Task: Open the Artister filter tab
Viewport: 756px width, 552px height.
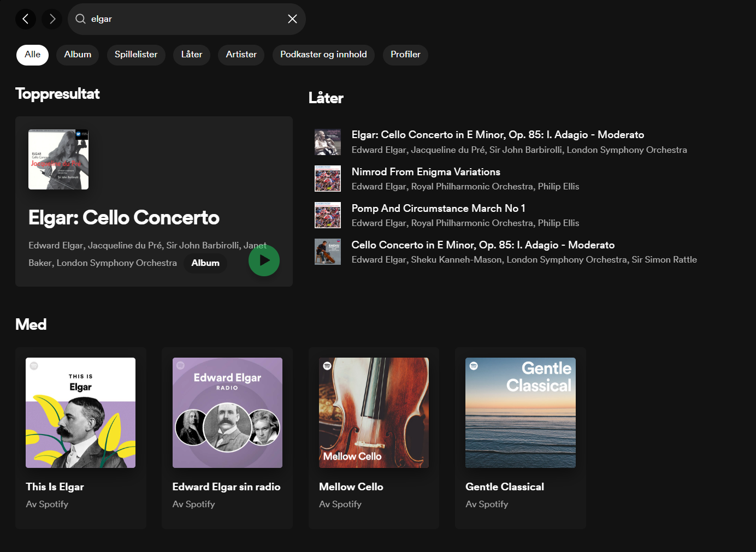Action: (241, 55)
